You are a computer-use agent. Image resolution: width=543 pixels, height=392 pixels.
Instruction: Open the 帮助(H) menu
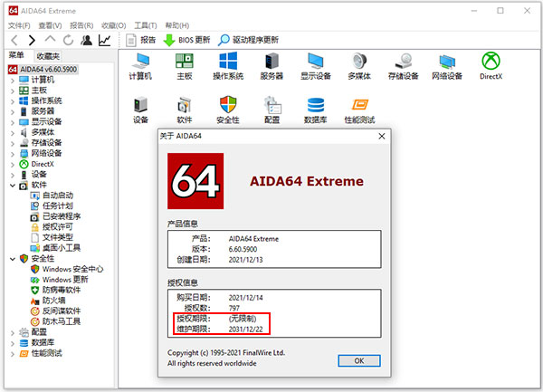click(x=177, y=25)
